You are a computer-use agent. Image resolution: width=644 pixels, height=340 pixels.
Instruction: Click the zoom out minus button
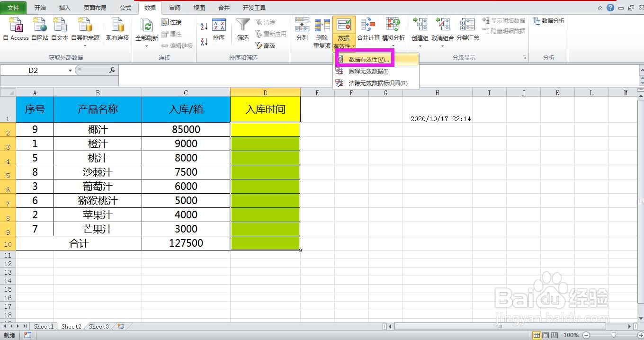586,335
